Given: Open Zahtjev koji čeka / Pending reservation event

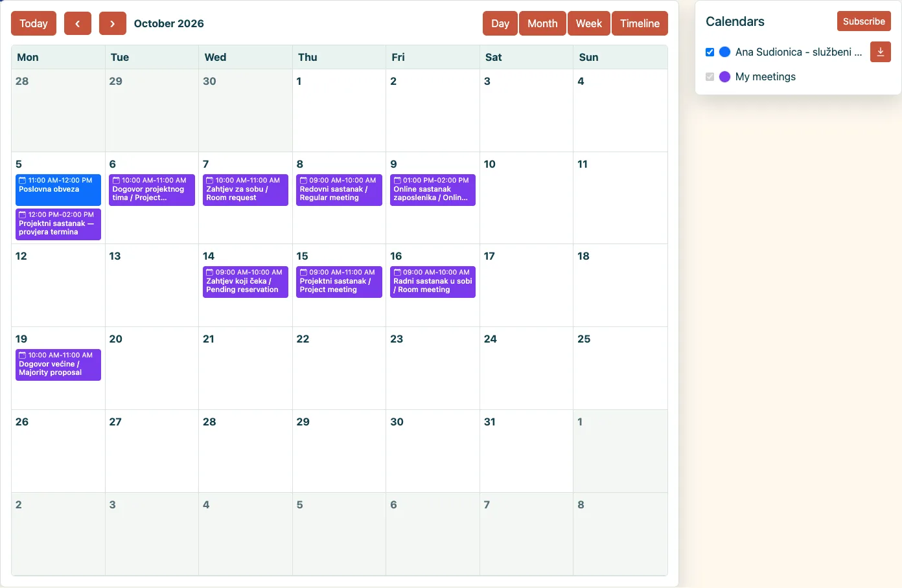Looking at the screenshot, I should tap(246, 282).
